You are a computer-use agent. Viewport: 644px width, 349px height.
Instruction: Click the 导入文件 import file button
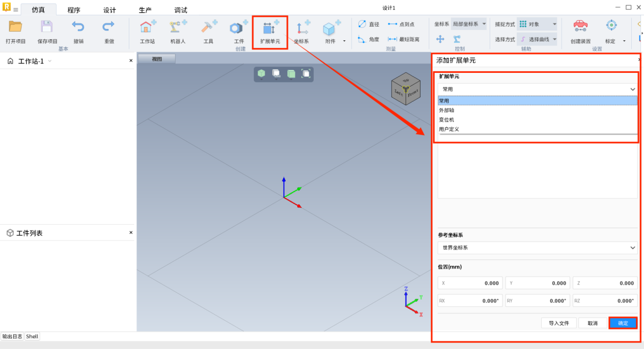558,323
